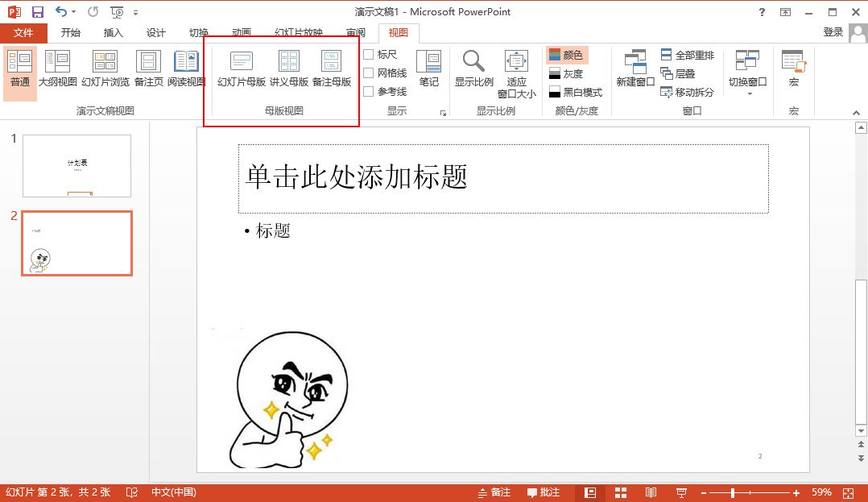The width and height of the screenshot is (868, 502).
Task: Click the Sign in (登录) button
Action: click(833, 32)
